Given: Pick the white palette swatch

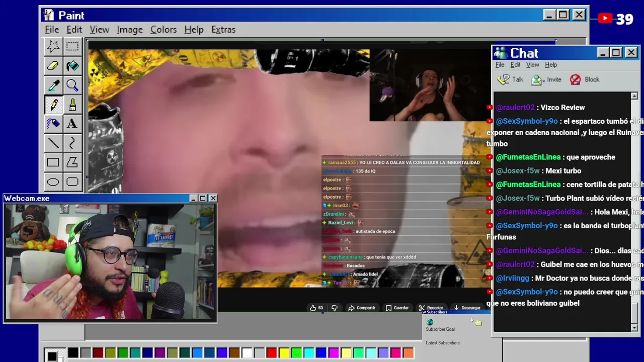Looking at the screenshot, I should 247,353.
